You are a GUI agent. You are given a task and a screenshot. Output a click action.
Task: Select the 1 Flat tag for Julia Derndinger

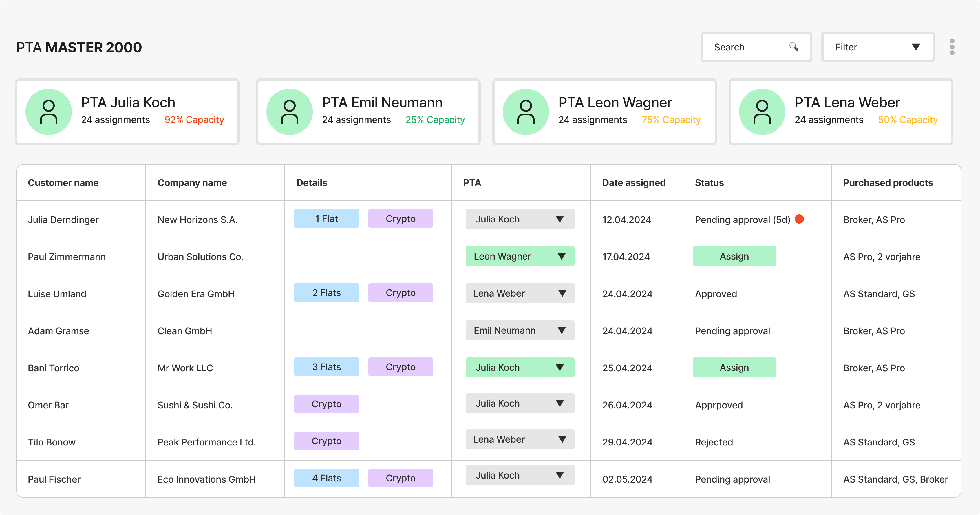[x=326, y=218]
